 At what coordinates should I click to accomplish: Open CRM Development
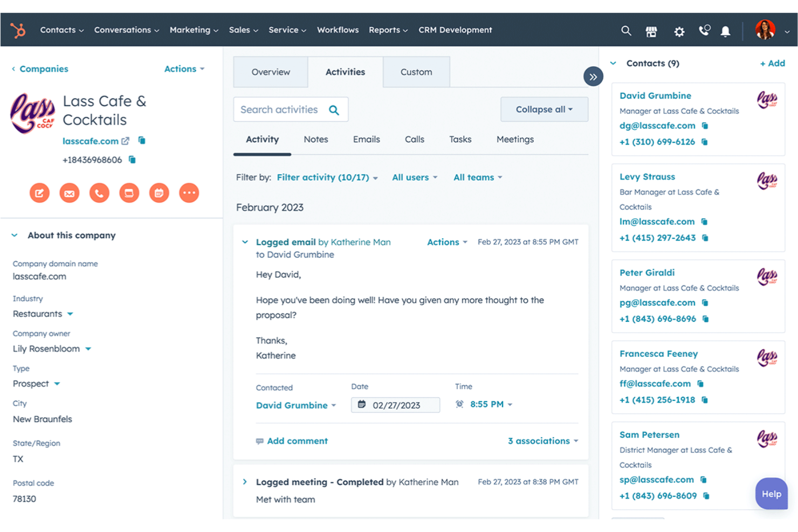click(455, 30)
